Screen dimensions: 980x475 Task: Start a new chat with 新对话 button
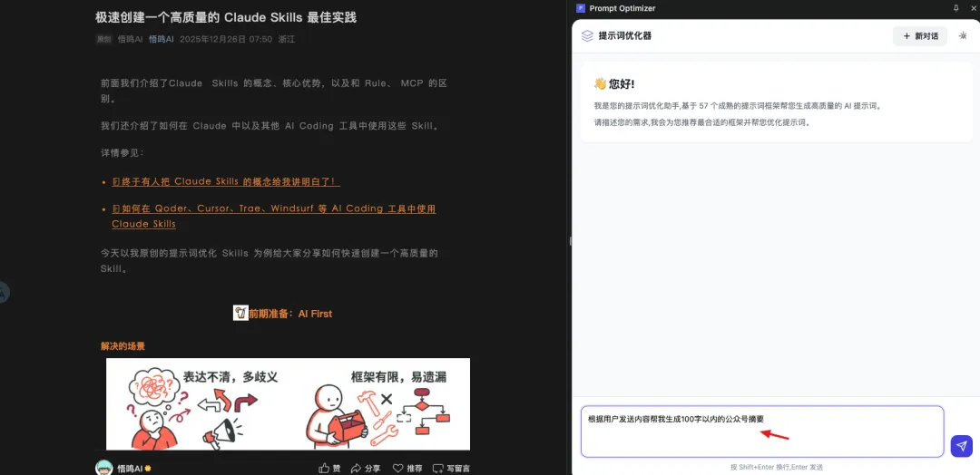[920, 36]
